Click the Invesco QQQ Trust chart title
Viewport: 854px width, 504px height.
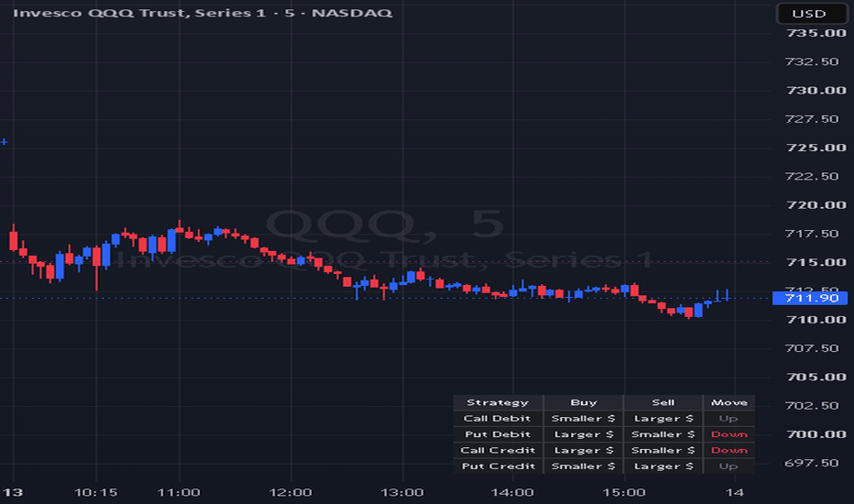pyautogui.click(x=203, y=13)
